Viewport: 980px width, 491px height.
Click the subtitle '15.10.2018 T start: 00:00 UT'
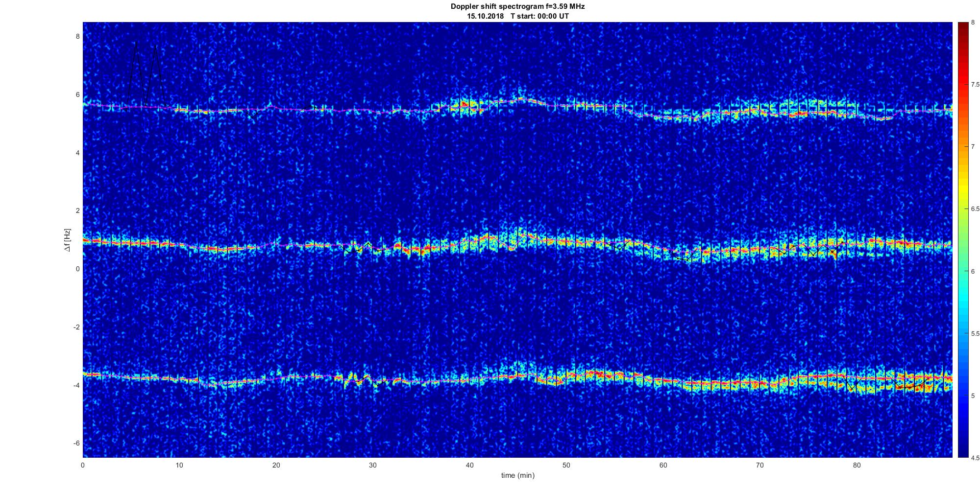coord(517,16)
